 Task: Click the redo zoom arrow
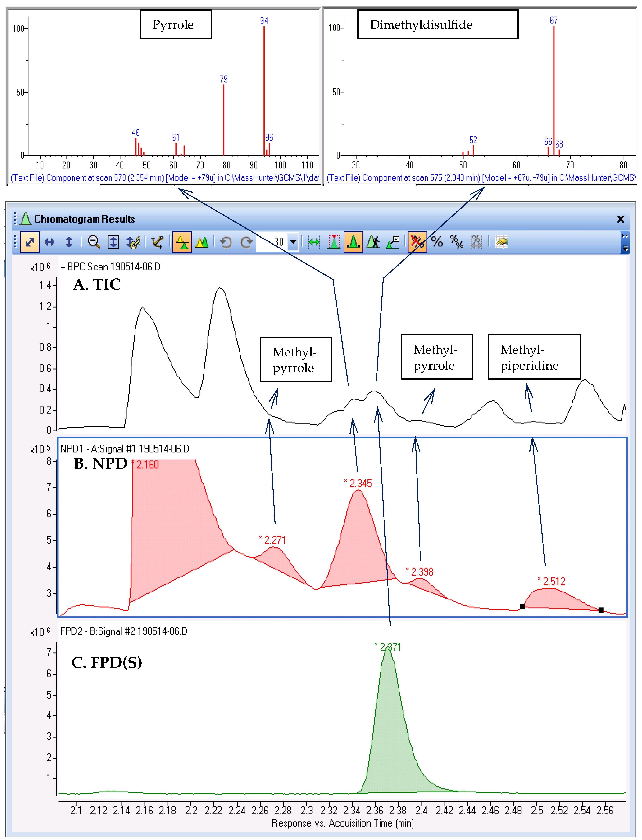247,242
